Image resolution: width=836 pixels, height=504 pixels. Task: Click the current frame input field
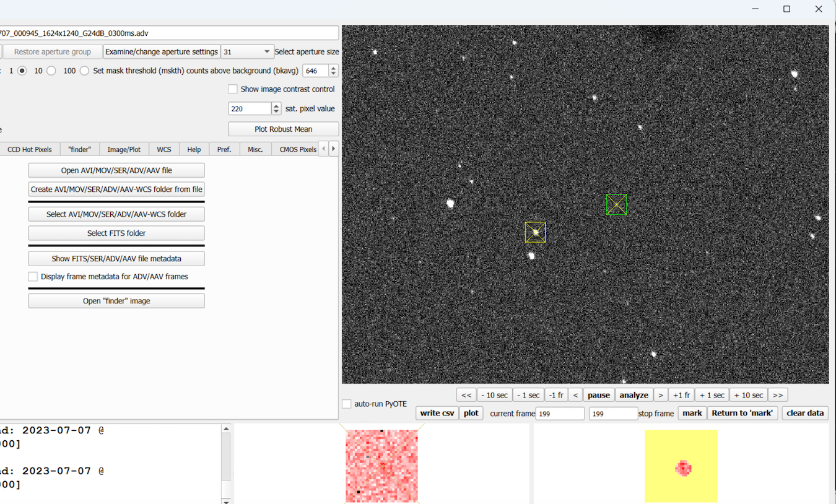click(560, 414)
